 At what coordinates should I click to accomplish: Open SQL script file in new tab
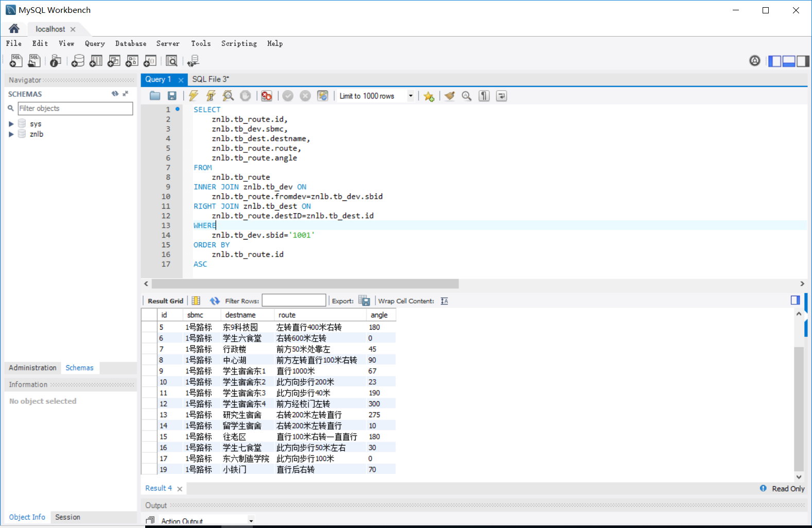(x=34, y=61)
